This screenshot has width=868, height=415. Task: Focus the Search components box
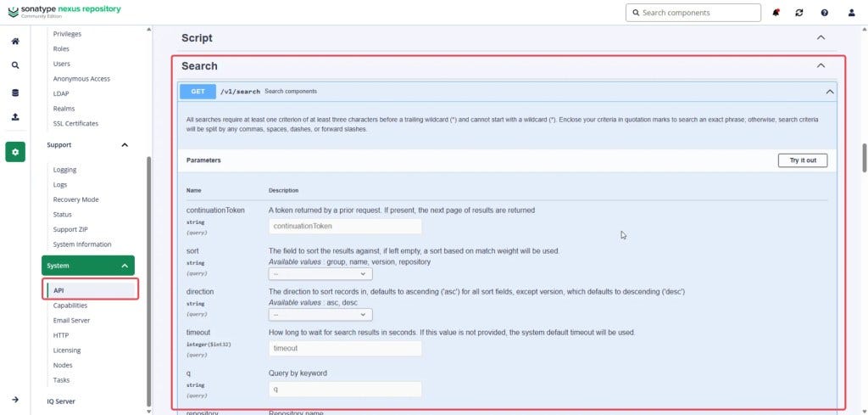tap(693, 12)
